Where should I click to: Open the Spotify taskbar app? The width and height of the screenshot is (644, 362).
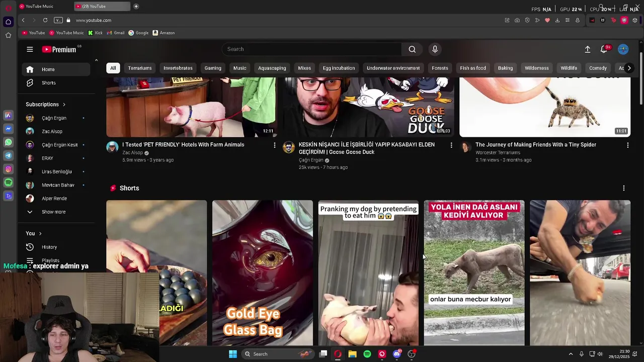(367, 354)
